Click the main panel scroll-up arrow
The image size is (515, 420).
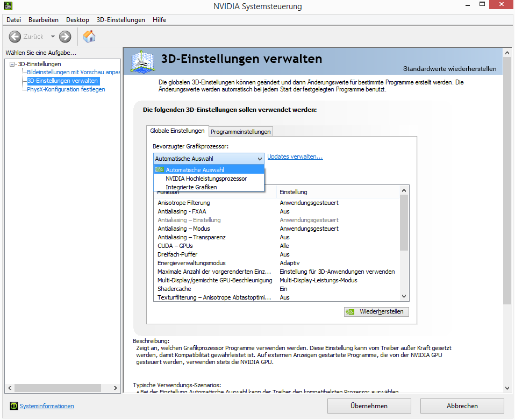click(x=507, y=53)
